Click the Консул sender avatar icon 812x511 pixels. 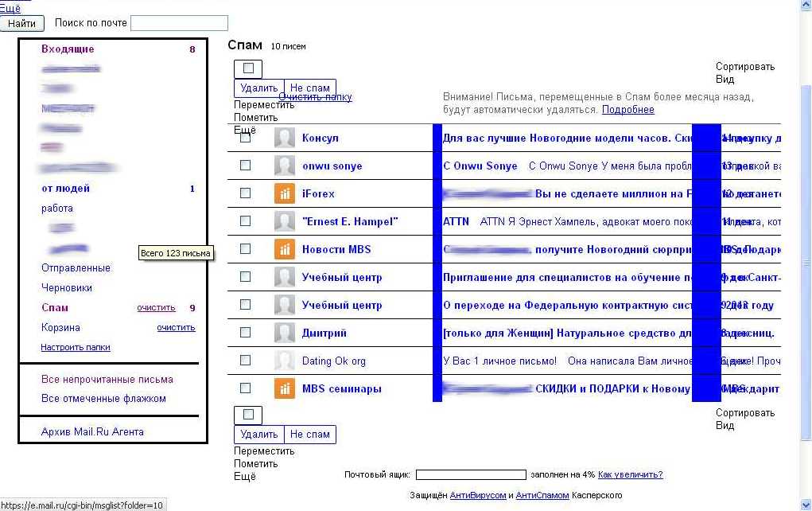pos(284,138)
